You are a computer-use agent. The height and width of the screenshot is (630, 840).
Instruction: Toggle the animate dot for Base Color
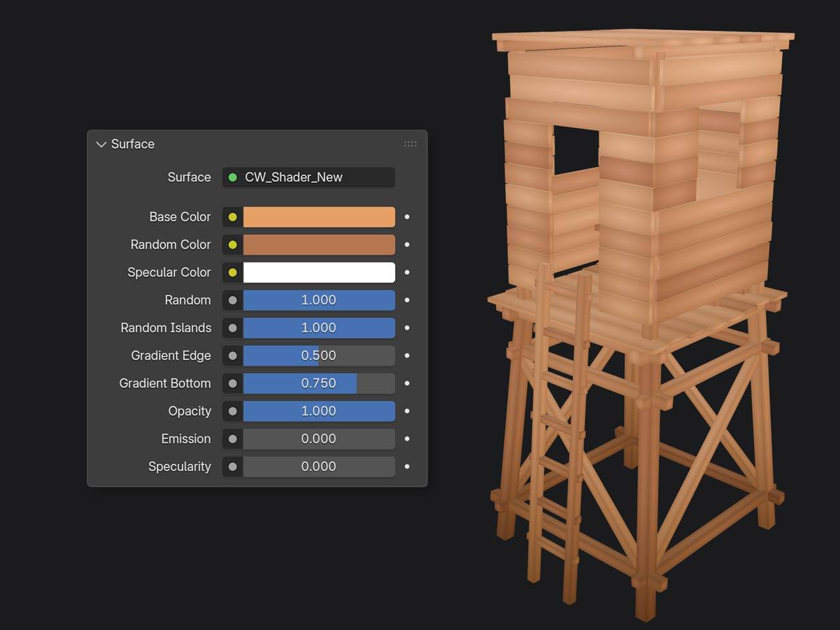pyautogui.click(x=407, y=217)
